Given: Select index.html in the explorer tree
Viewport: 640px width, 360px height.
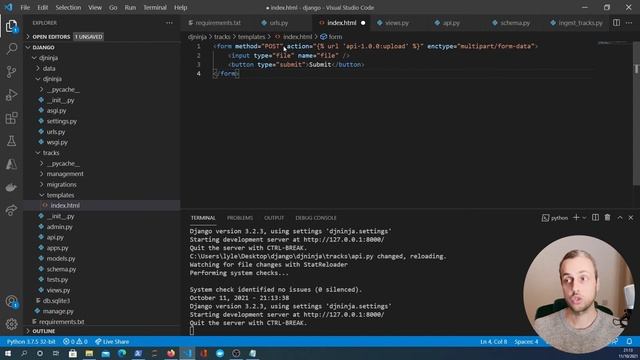Looking at the screenshot, I should click(65, 205).
